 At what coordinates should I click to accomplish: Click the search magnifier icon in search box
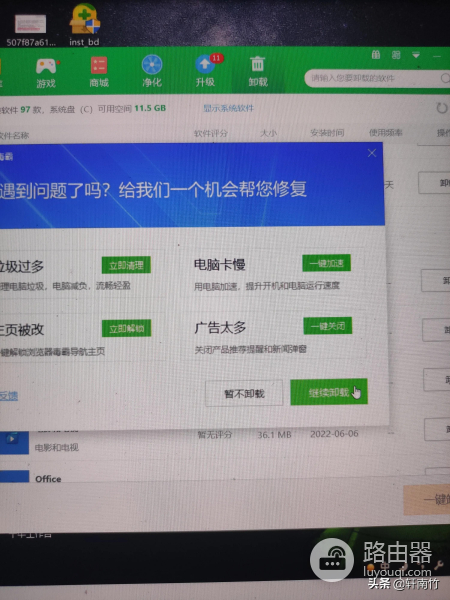click(445, 78)
